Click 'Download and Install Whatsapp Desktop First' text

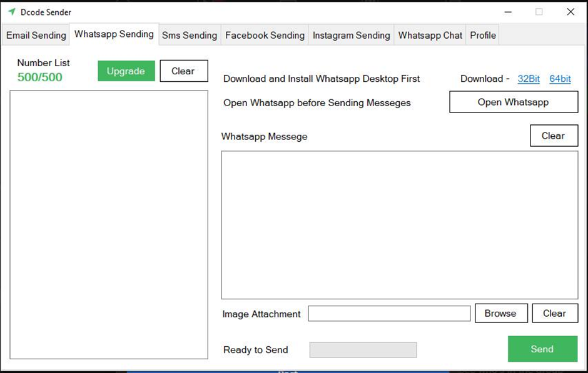click(x=322, y=79)
